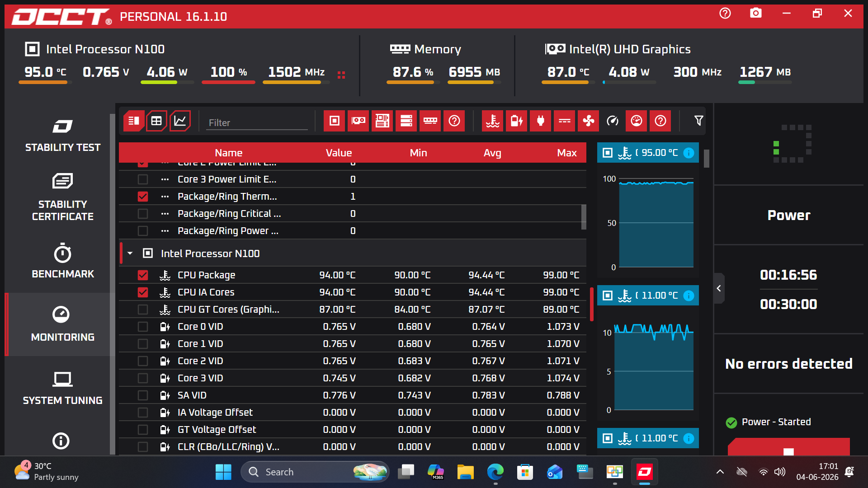Screen dimensions: 868x488
Task: Switch to the graph view icon
Action: (180, 121)
